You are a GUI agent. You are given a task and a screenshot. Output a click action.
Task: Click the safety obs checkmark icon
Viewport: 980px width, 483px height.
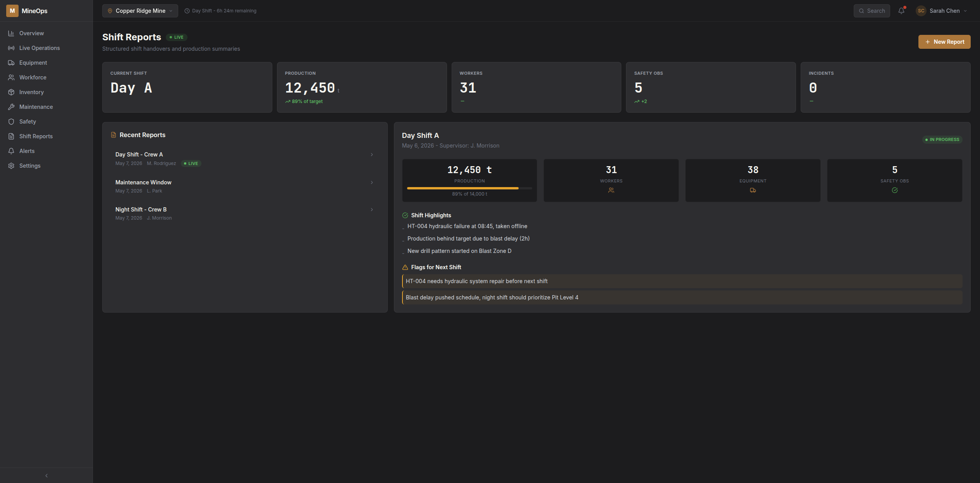tap(895, 190)
